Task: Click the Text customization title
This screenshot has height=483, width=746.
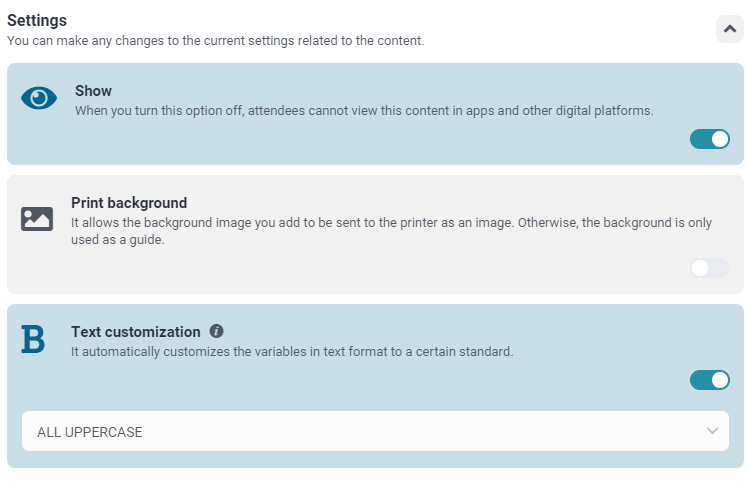Action: [136, 331]
